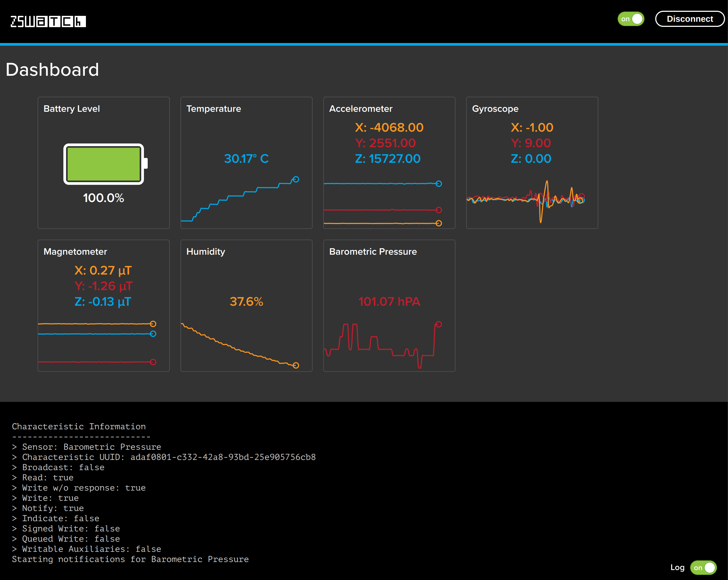Click the Characteristic UUID log line
Screen dimensions: 728x580
pos(164,457)
